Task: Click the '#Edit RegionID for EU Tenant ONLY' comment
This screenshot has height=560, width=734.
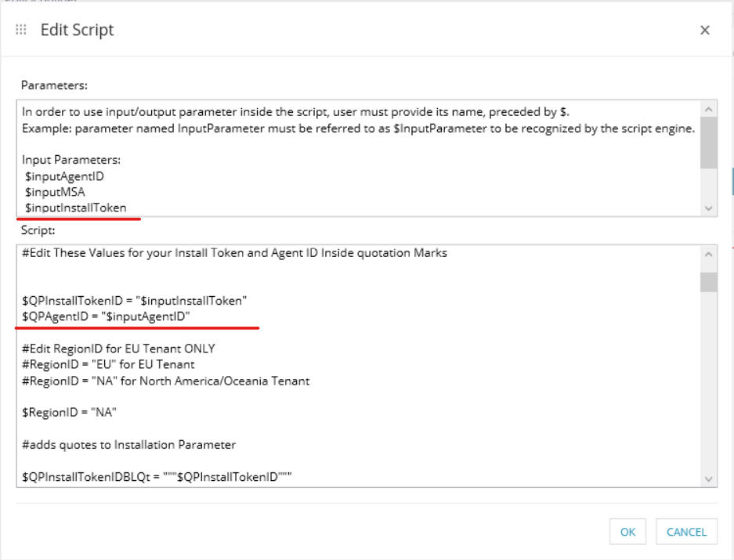Action: coord(118,349)
